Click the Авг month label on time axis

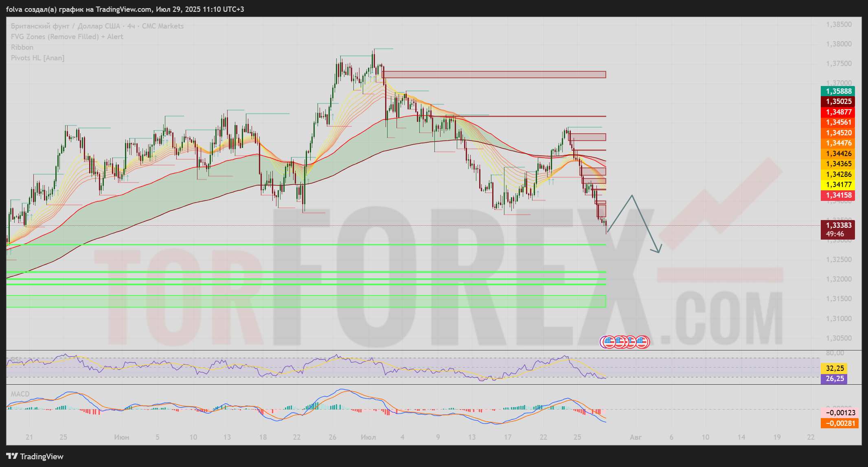point(635,437)
